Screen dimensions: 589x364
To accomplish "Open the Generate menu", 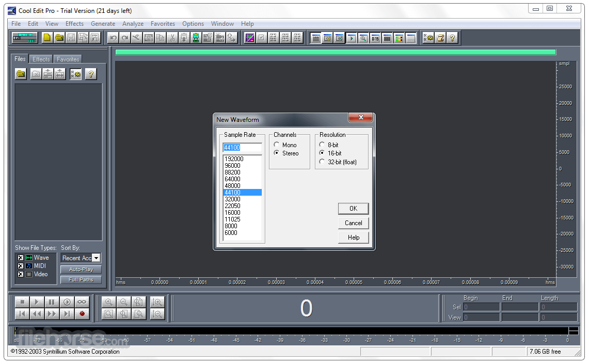I will 103,24.
